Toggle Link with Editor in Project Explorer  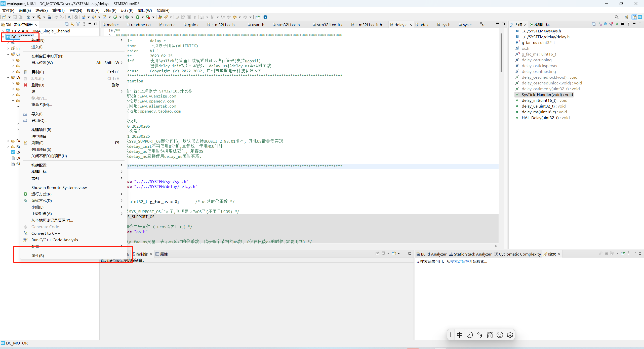[72, 24]
